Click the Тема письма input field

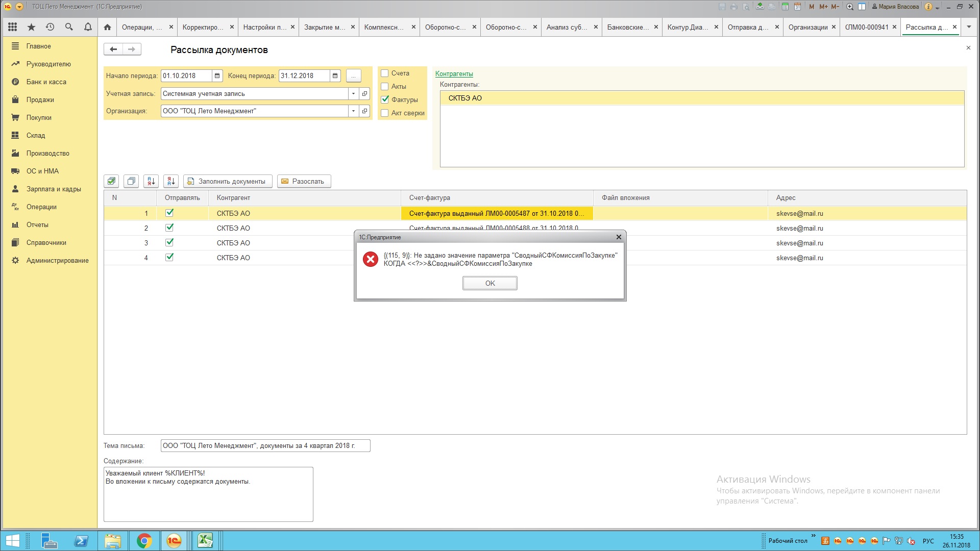(x=265, y=446)
